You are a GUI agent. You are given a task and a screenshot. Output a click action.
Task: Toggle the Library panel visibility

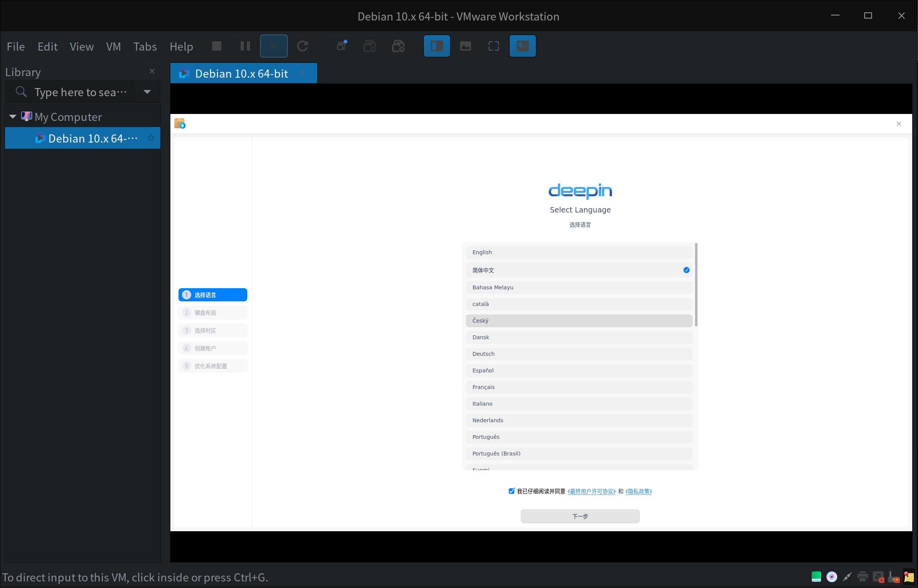pos(437,46)
